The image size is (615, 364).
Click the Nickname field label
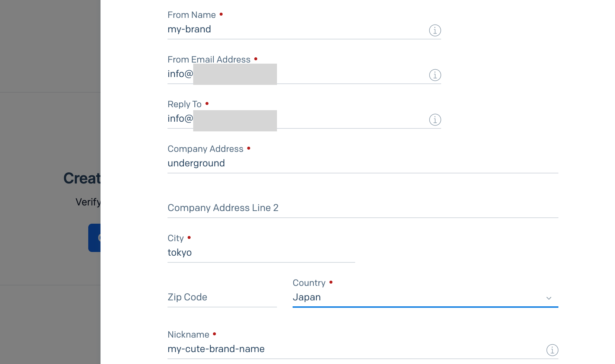point(188,335)
